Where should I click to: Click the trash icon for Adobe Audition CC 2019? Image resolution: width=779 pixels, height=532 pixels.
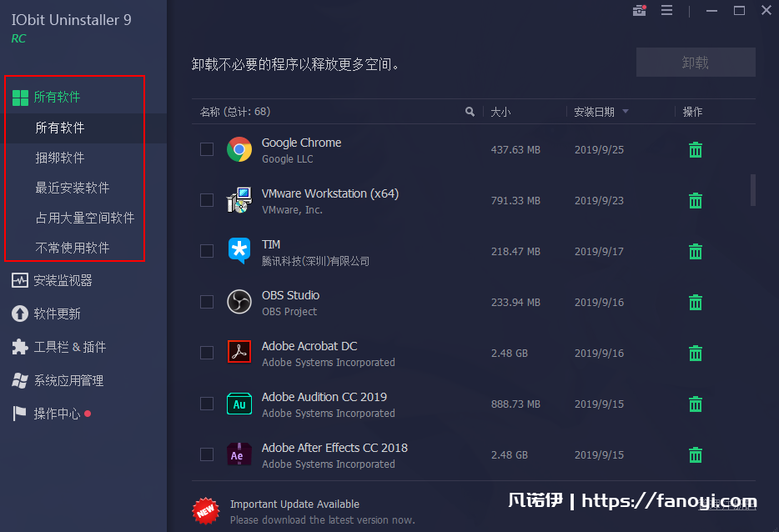(696, 404)
